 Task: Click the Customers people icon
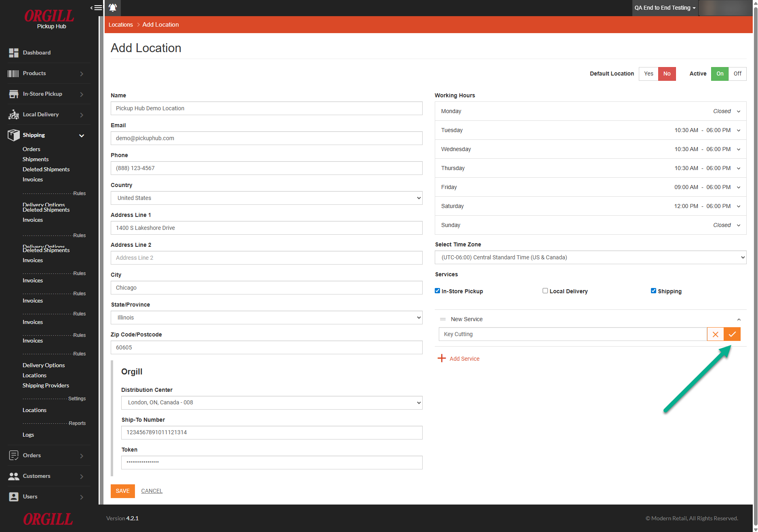(x=14, y=476)
